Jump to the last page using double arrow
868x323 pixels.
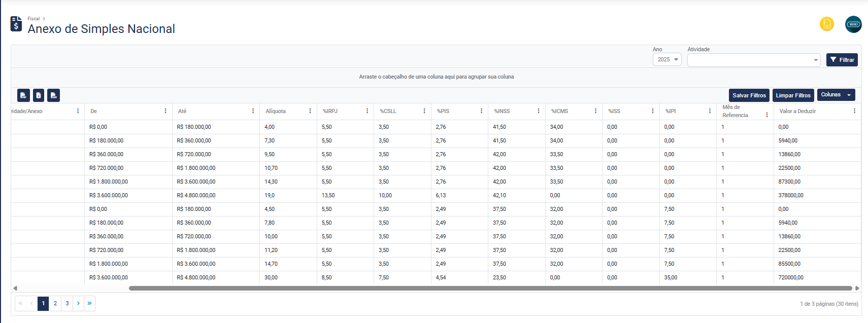point(89,303)
